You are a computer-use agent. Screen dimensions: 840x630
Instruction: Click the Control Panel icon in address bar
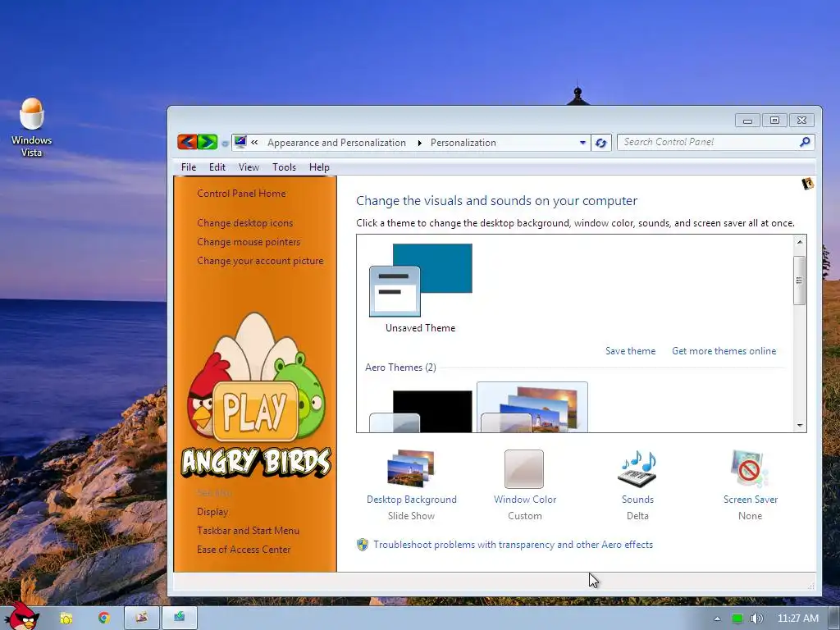point(240,142)
